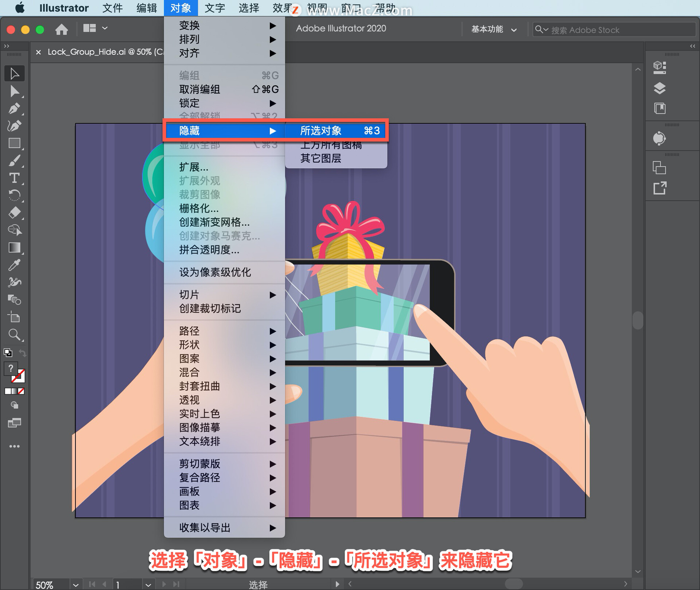Open the Libraries panel on the right
The image size is (700, 590).
coord(660,108)
